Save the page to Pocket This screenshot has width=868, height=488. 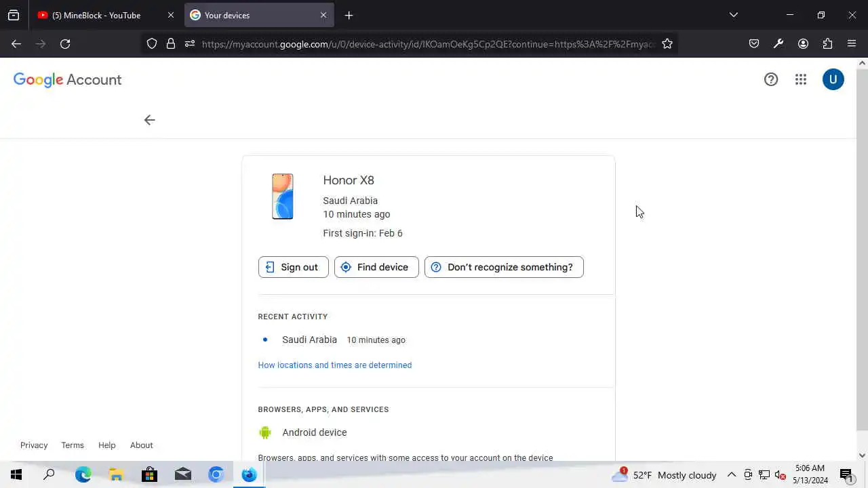point(754,43)
